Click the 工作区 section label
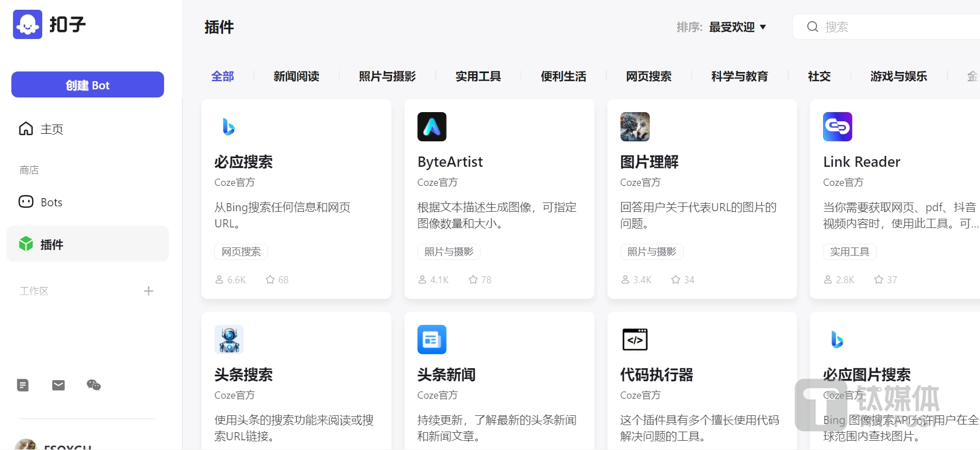The image size is (980, 450). [x=34, y=291]
